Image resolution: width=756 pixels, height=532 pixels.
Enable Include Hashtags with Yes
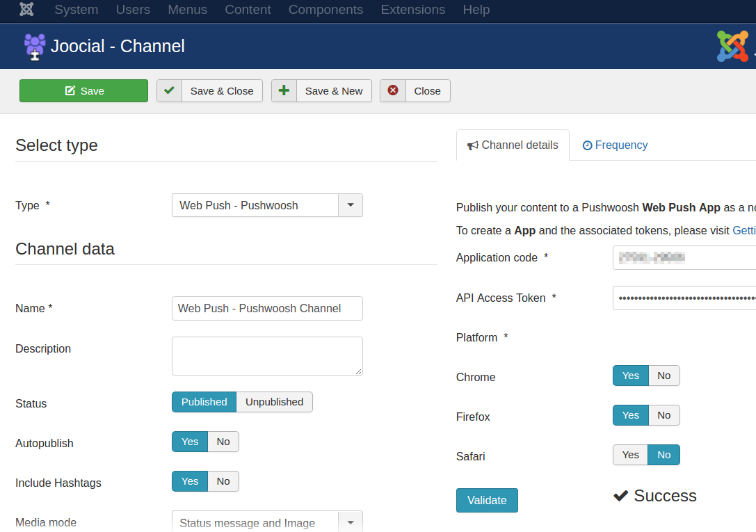[190, 481]
